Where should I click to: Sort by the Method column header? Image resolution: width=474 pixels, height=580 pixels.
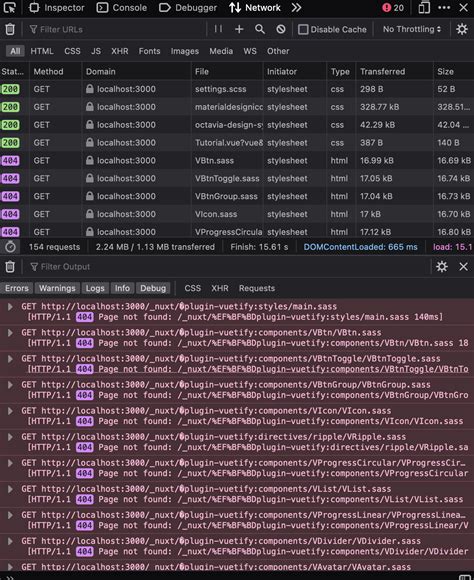(56, 71)
